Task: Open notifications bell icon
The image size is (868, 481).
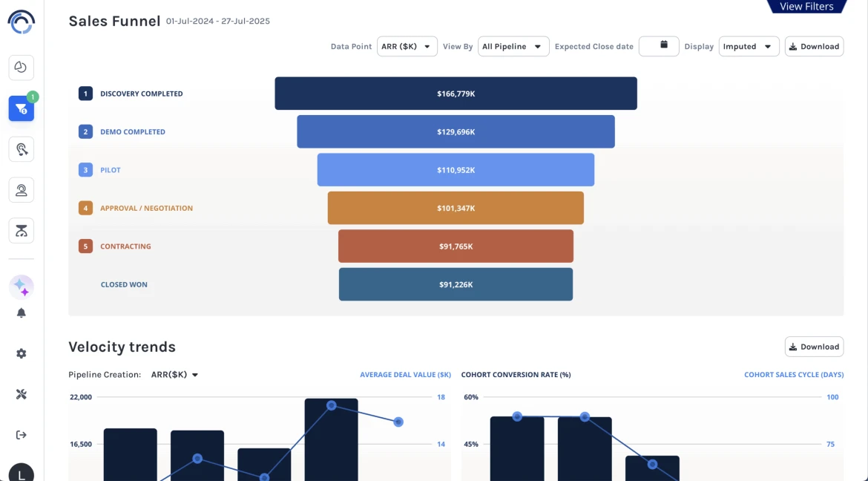Action: [x=21, y=313]
